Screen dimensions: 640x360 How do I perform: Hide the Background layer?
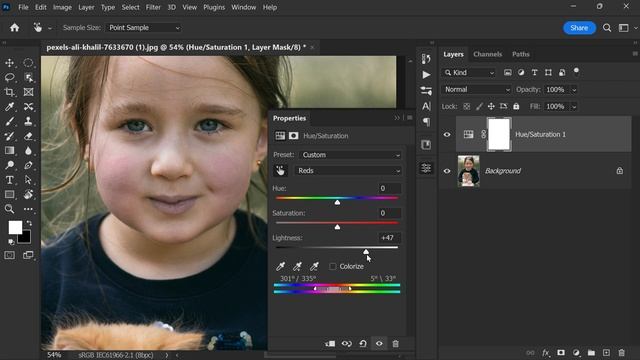(x=447, y=171)
